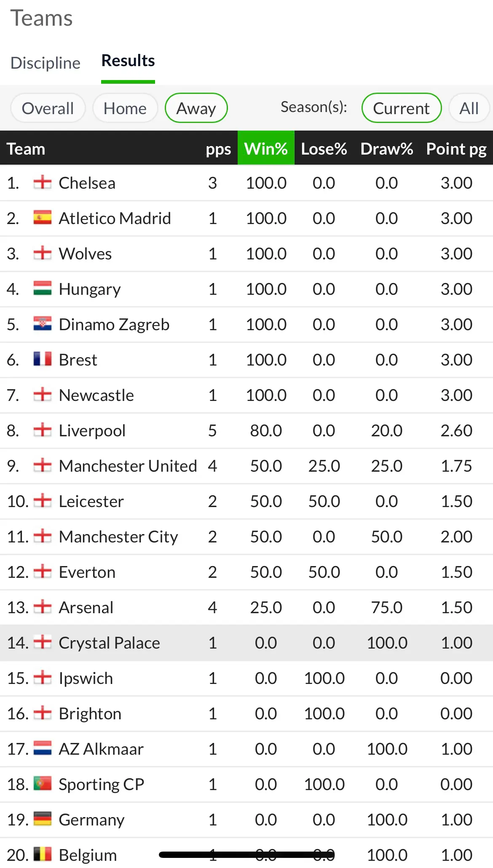This screenshot has height=868, width=493.
Task: Switch to the Discipline tab
Action: (46, 63)
